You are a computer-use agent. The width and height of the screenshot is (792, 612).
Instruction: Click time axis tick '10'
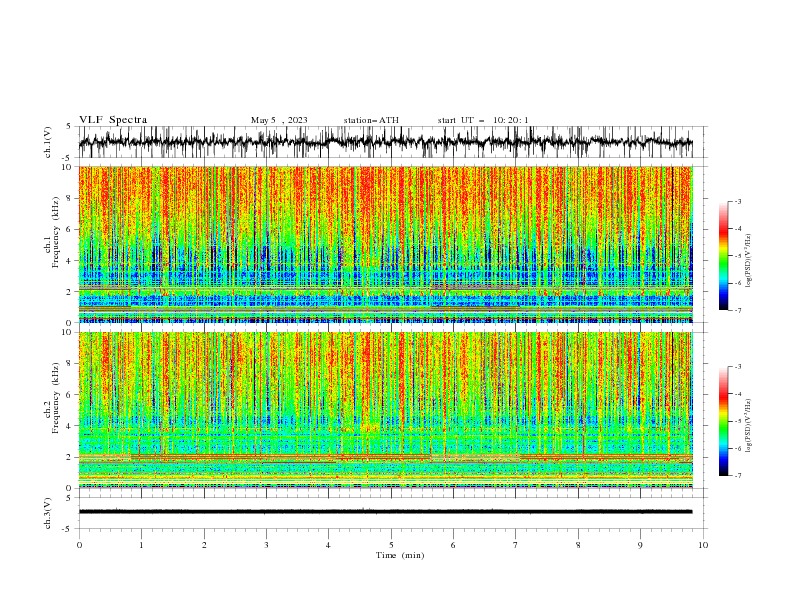coord(703,545)
